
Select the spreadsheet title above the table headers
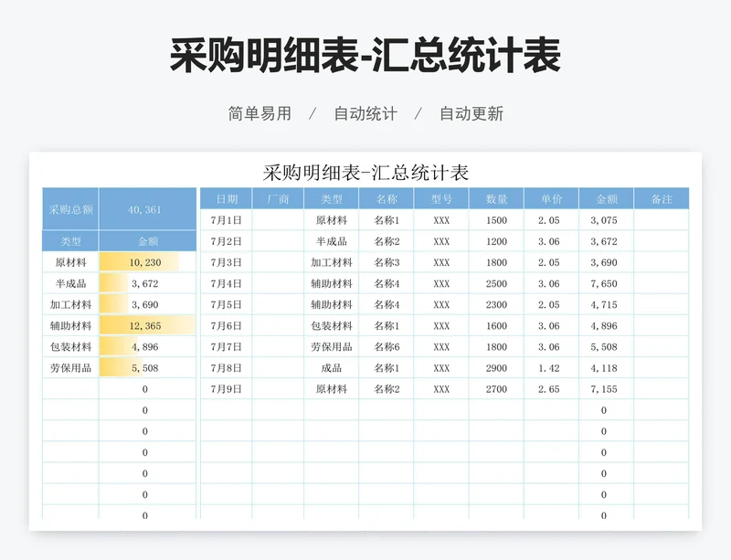point(365,173)
